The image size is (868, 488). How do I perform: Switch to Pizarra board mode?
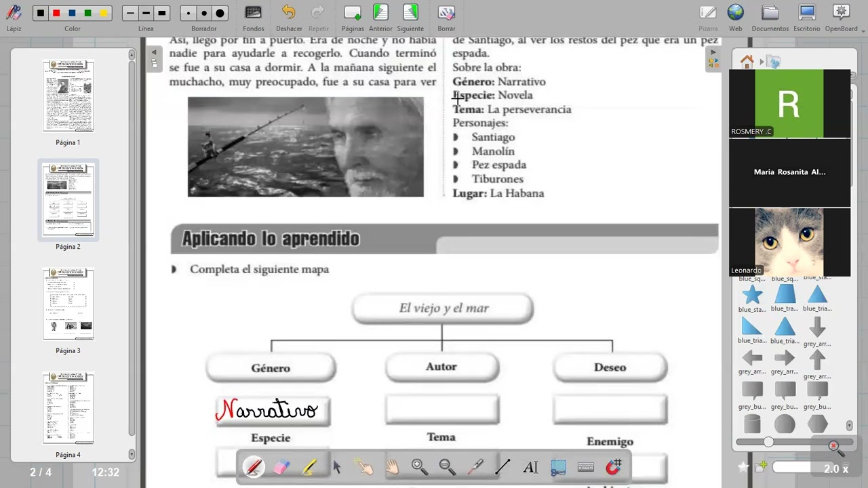tap(708, 17)
